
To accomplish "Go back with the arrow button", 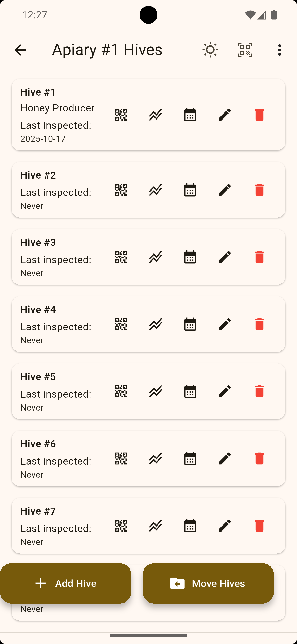I will tap(20, 50).
